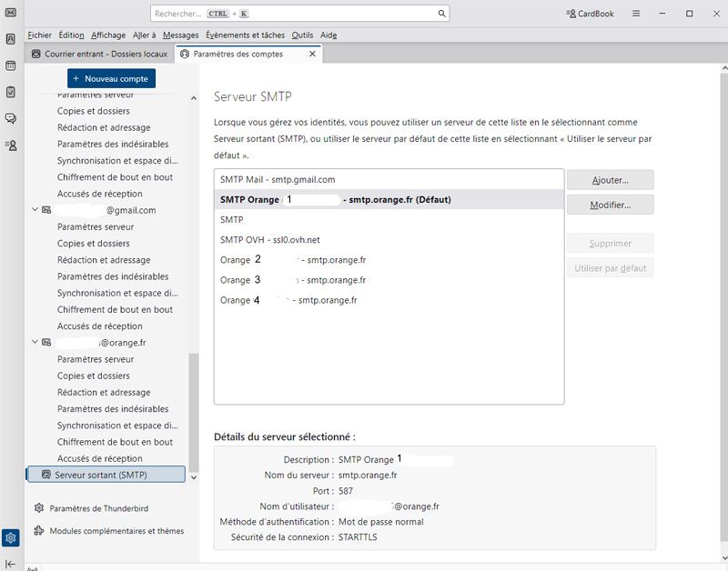This screenshot has width=728, height=571.
Task: Click the account tree vertical scrollbar thumb
Action: 194,413
